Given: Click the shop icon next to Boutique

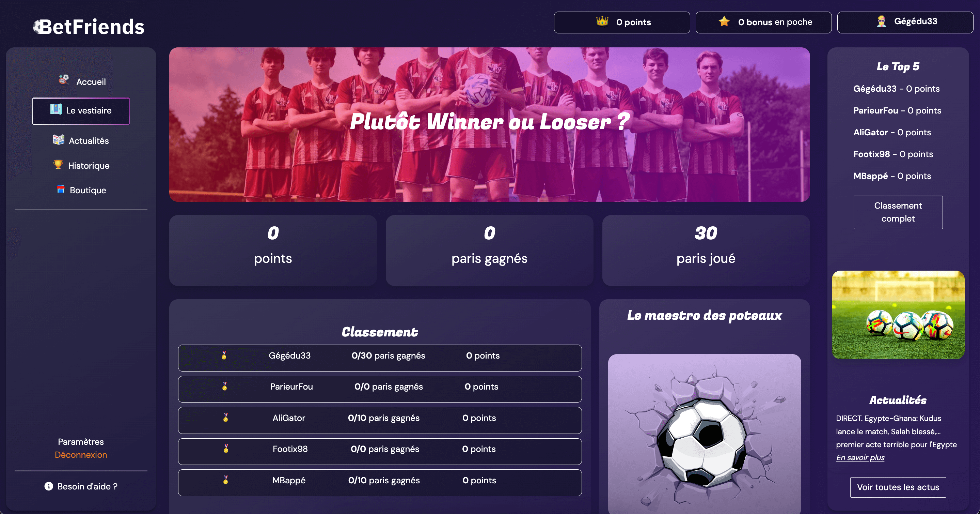Looking at the screenshot, I should tap(61, 189).
